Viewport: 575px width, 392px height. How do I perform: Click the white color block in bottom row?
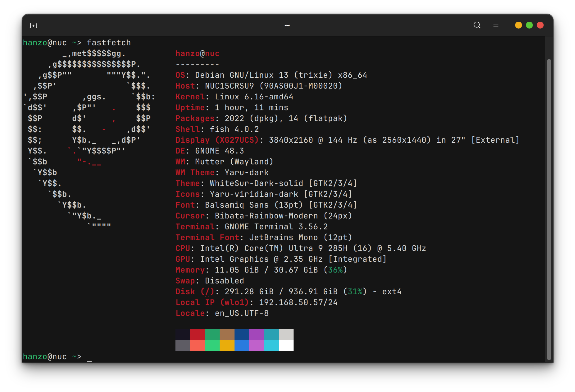point(286,345)
